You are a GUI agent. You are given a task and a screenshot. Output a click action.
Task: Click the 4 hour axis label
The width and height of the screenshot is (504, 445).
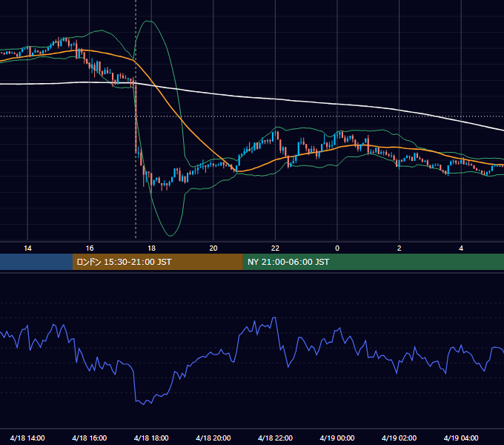461,248
